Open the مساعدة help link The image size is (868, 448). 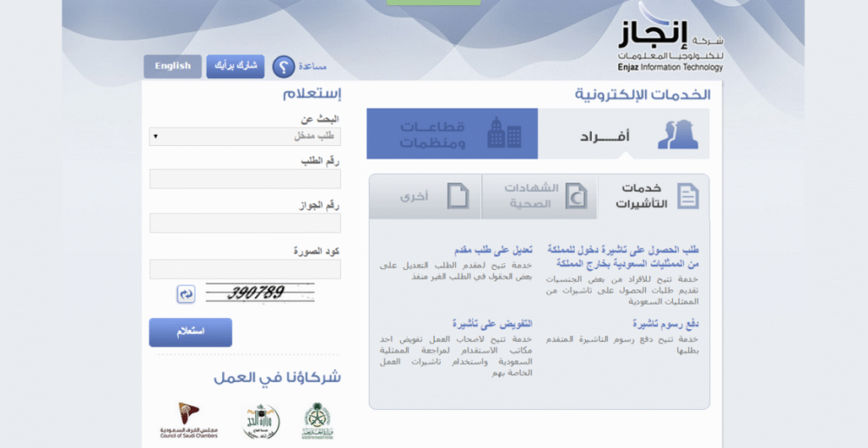(312, 66)
